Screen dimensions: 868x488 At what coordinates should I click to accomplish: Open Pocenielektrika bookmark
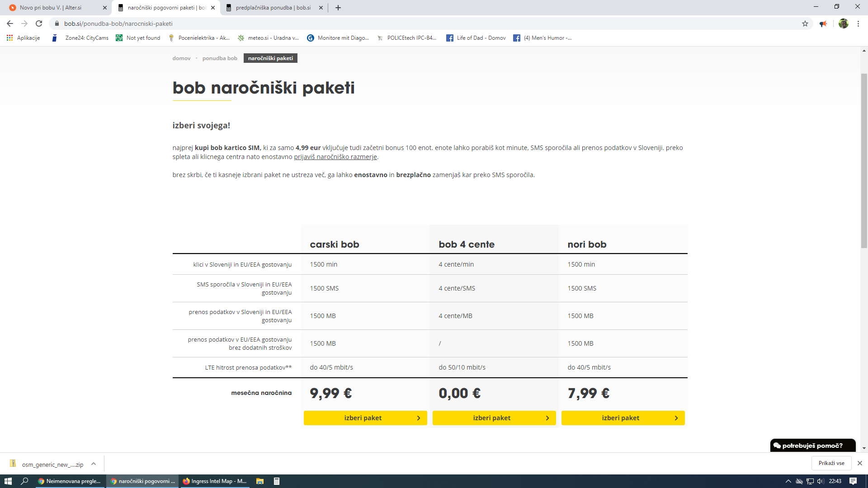pyautogui.click(x=199, y=38)
